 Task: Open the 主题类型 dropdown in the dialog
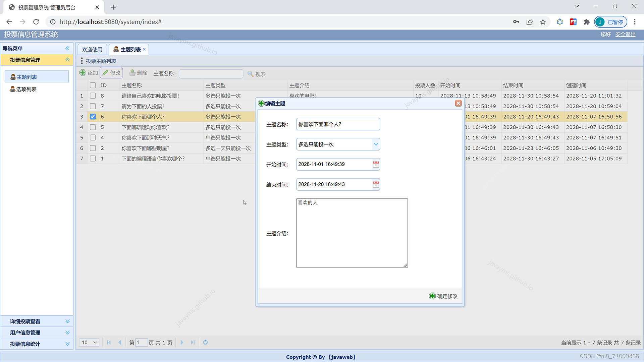coord(376,144)
